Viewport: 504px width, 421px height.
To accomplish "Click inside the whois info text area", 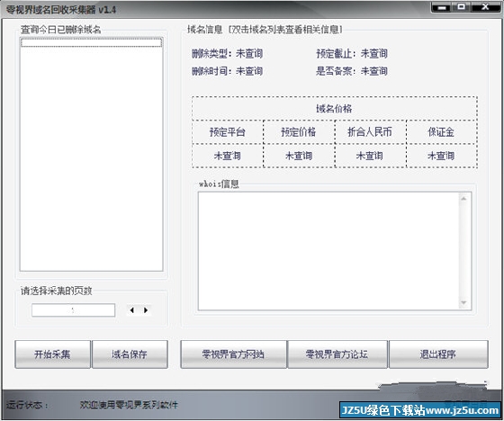I will 328,251.
